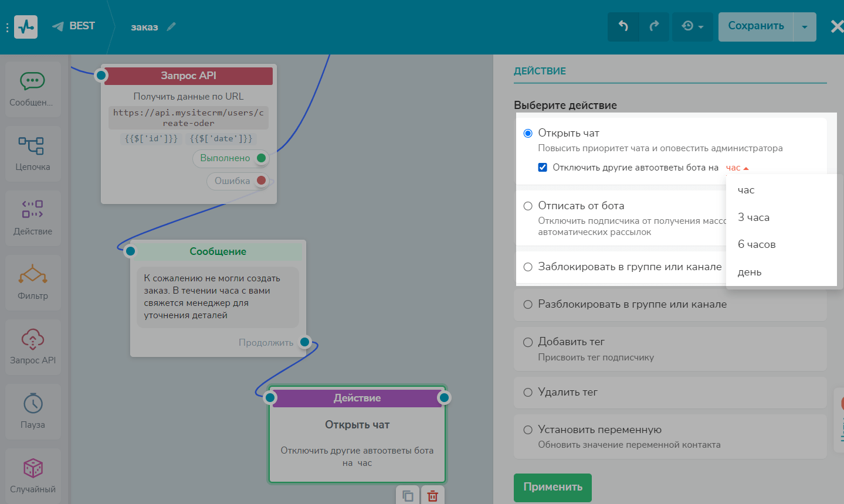Viewport: 844px width, 504px height.
Task: Click the BEST bot name in header
Action: (x=82, y=26)
